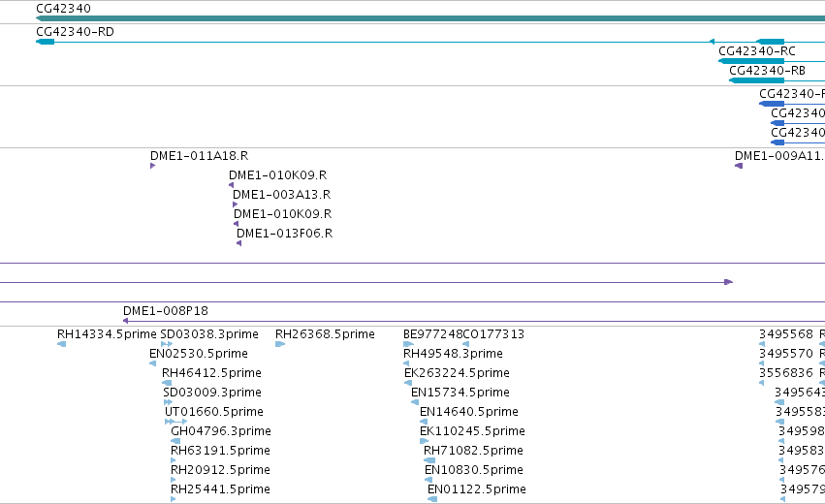Image resolution: width=825 pixels, height=504 pixels.
Task: Click the DME1-013F06.R arrow marker
Action: 238,243
